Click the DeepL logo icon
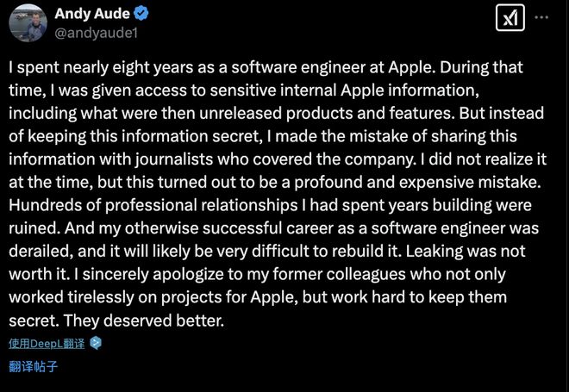This screenshot has width=569, height=392. point(96,343)
